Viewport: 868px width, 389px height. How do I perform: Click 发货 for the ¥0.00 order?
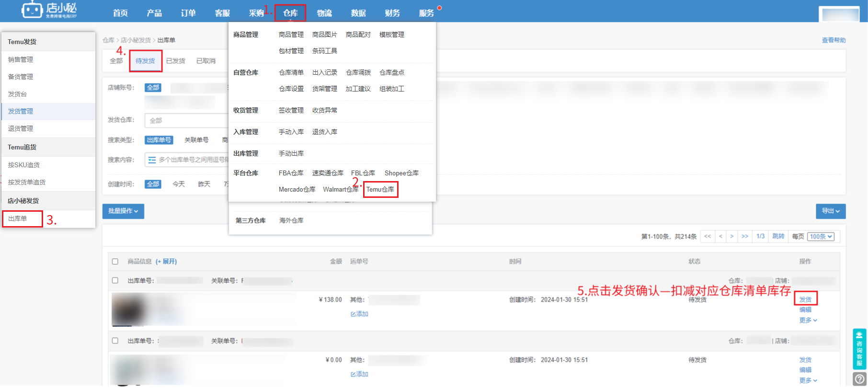pyautogui.click(x=805, y=360)
